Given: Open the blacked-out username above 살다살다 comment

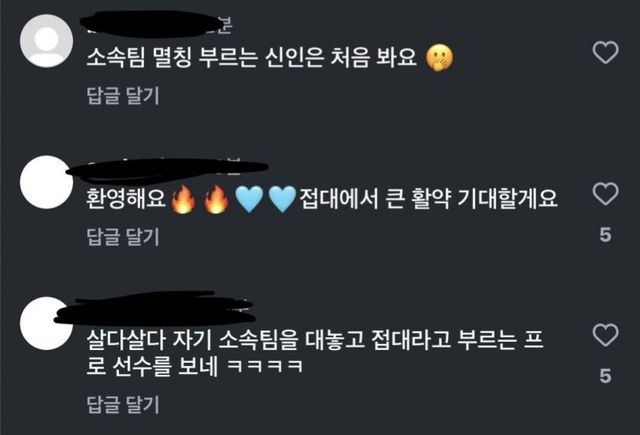Looking at the screenshot, I should [x=155, y=308].
